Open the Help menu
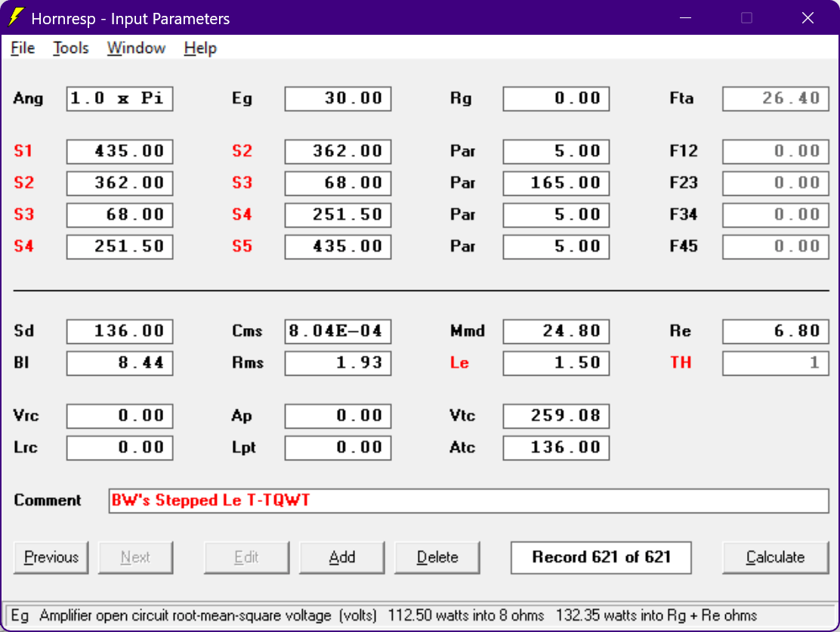 click(x=200, y=48)
